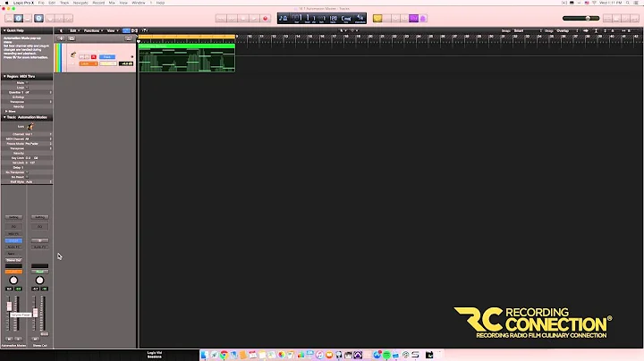Click the left channel strip Setting button
This screenshot has height=361, width=644.
(13, 217)
